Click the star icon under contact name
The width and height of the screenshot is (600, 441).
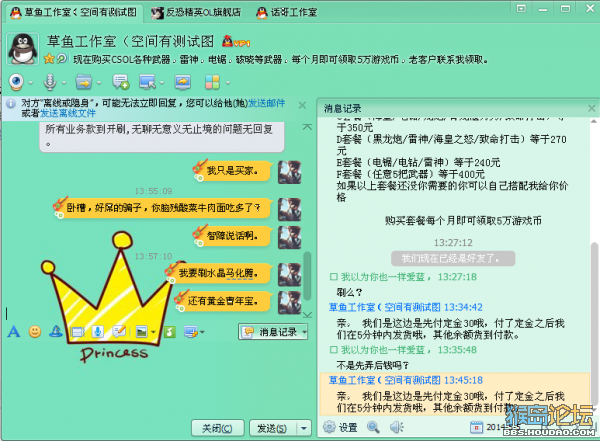click(x=49, y=59)
